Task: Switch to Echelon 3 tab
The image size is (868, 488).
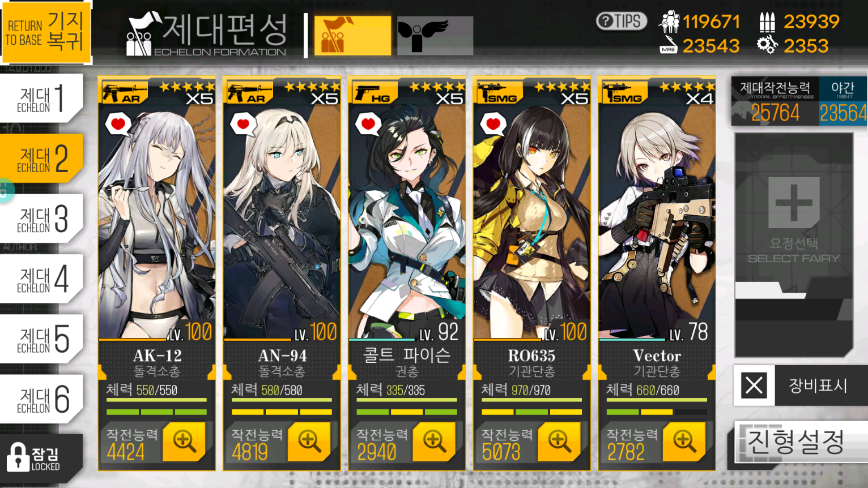Action: [41, 219]
